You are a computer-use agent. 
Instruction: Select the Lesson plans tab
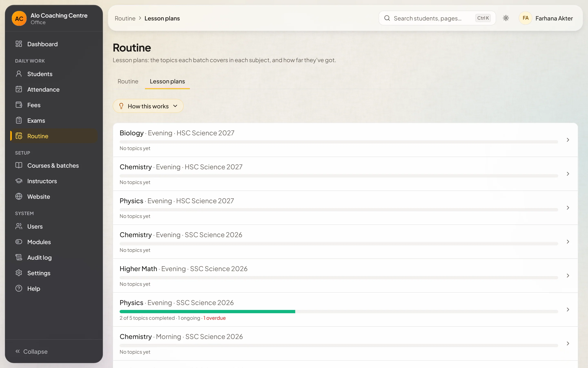167,81
